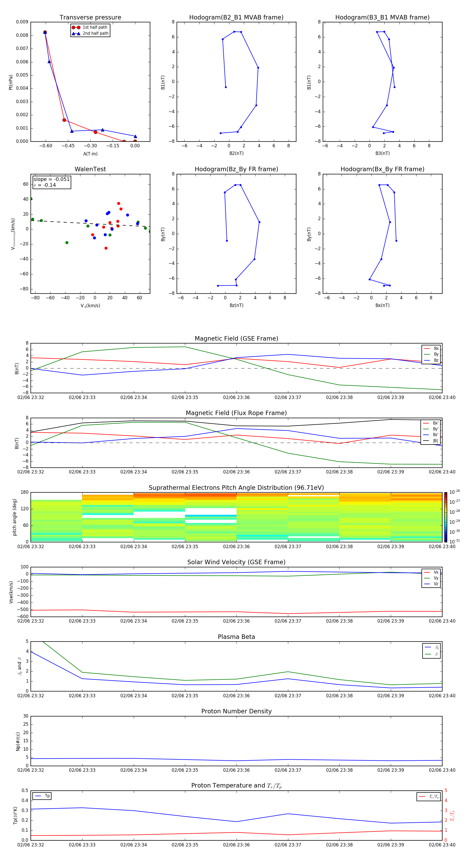Click the "Proton Number Density" title

[x=236, y=711]
